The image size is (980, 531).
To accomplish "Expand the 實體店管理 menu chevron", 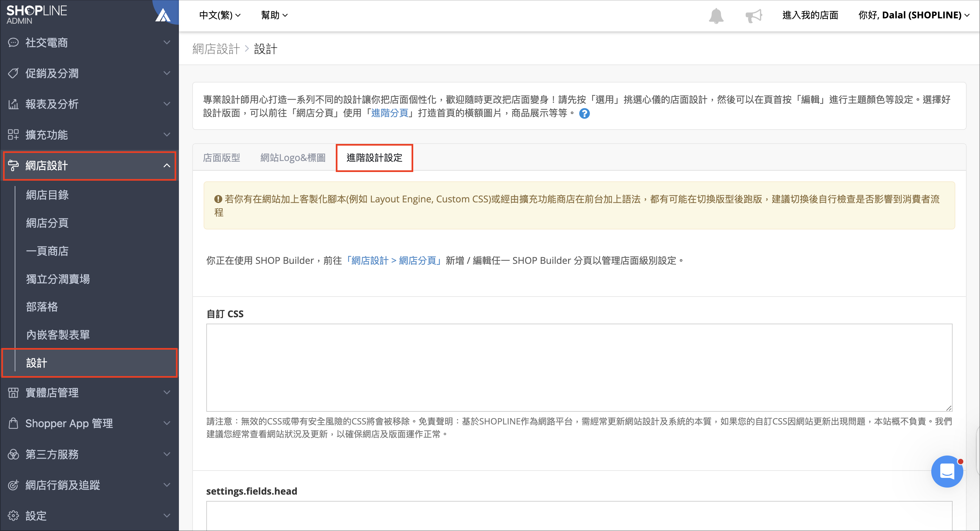I will click(167, 392).
